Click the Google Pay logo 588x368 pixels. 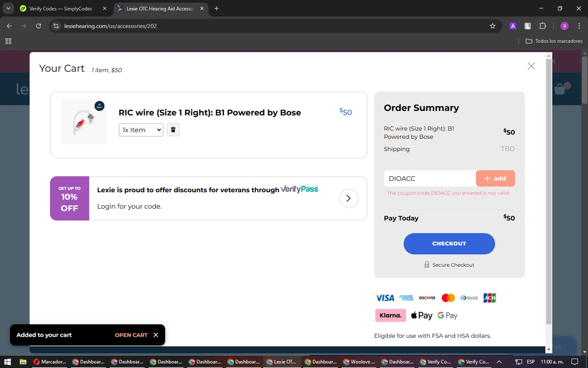(x=447, y=315)
